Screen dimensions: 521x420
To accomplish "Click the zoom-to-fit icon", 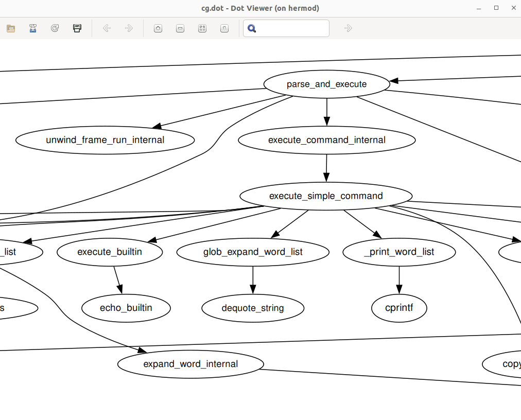I will pyautogui.click(x=202, y=28).
